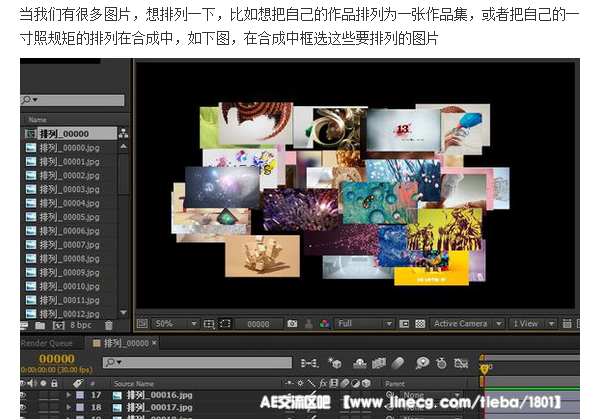Click the label color swatch of layer 17
The width and height of the screenshot is (596, 419).
80,395
